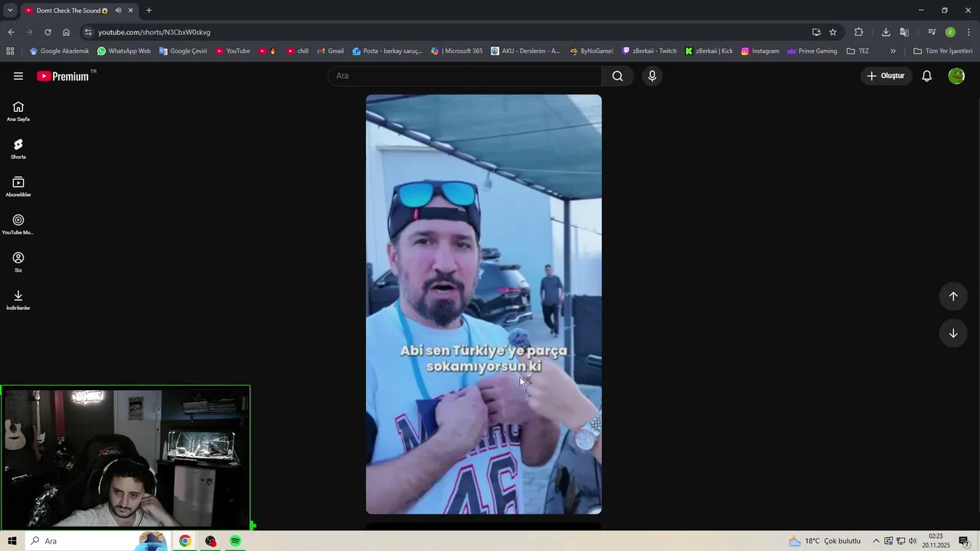Open the Gmail bookmark
Viewport: 980px width, 551px height.
[x=330, y=51]
